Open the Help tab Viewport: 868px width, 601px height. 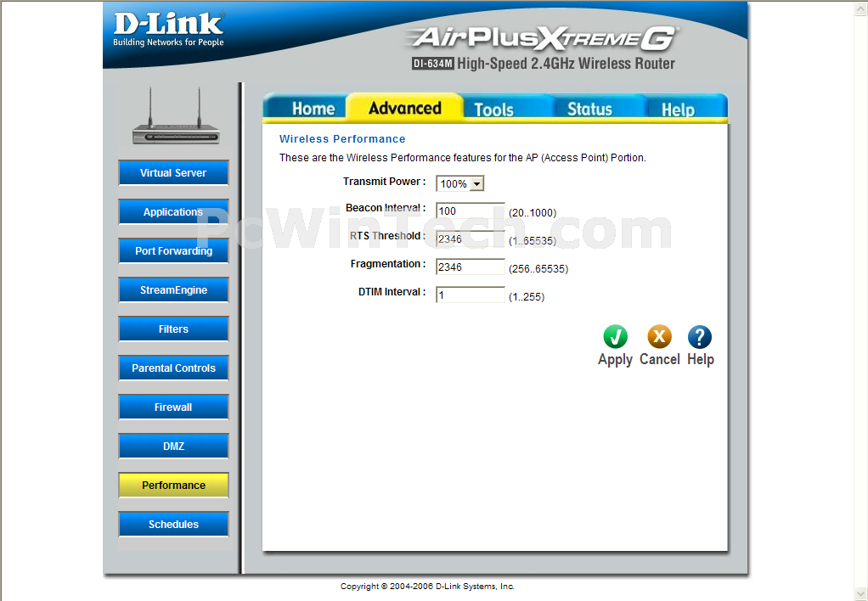[x=678, y=110]
